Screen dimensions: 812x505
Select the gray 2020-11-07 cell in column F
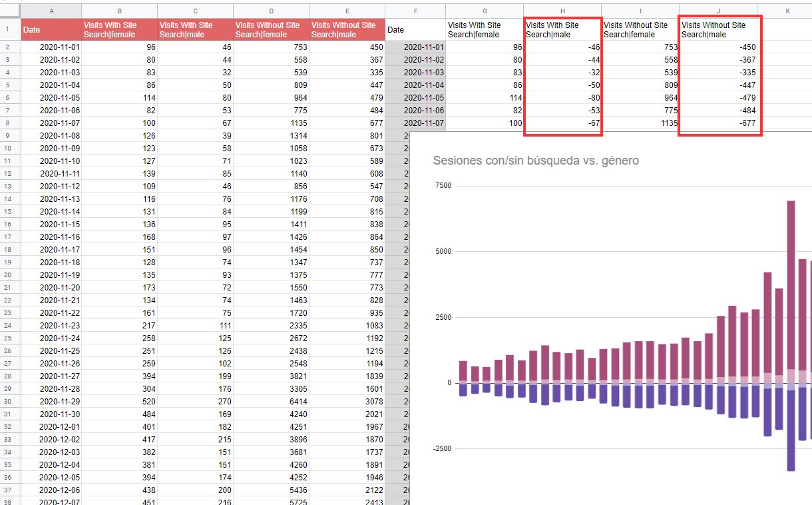(x=415, y=123)
